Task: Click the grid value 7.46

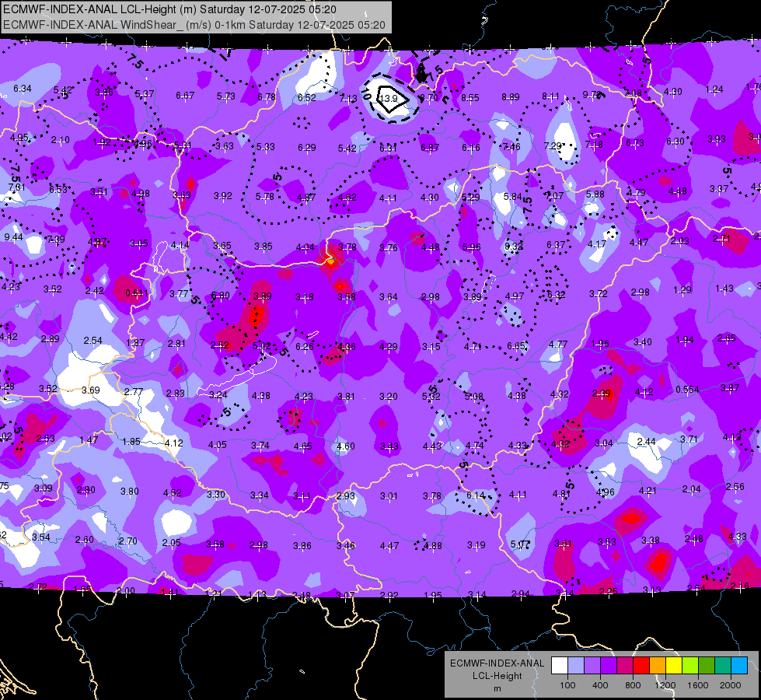Action: 511,147
